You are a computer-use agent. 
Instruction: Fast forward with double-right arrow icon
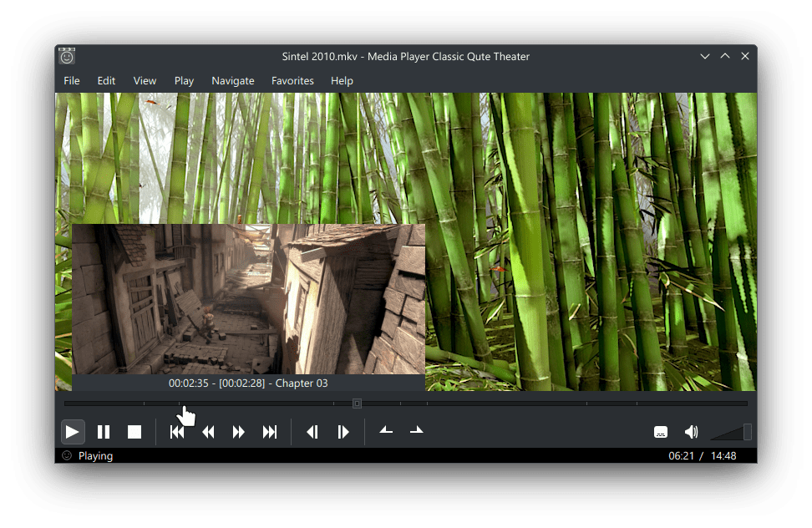(238, 432)
